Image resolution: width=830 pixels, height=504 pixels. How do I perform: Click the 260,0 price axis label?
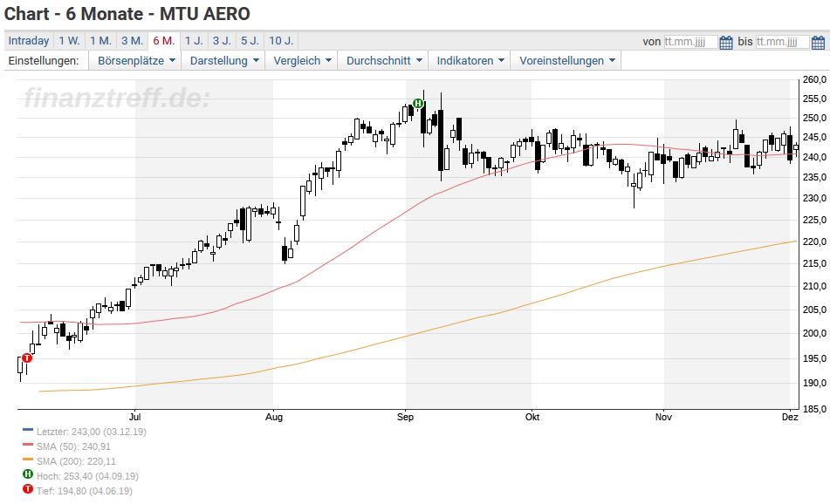point(814,80)
